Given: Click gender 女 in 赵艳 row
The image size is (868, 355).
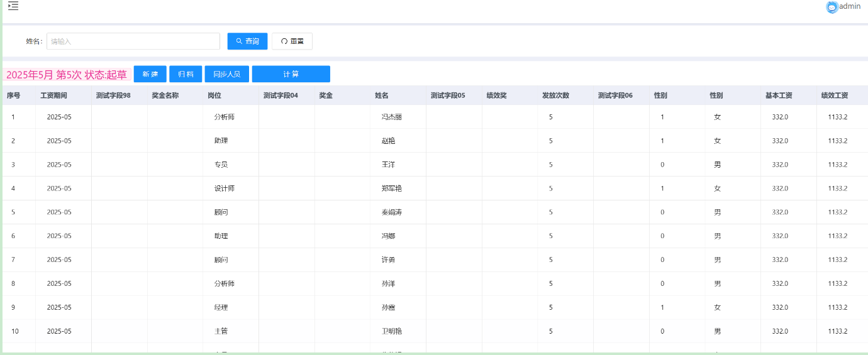Looking at the screenshot, I should [x=718, y=141].
